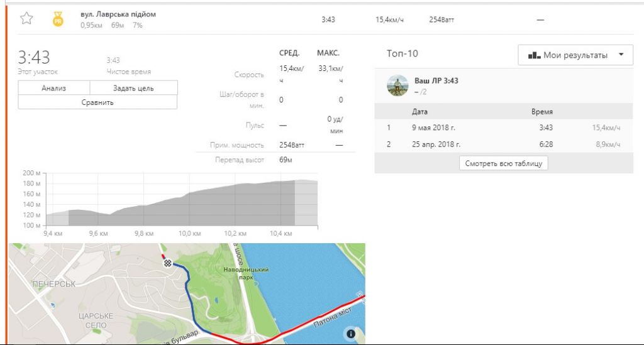The width and height of the screenshot is (644, 345).
Task: Click the gold PR medal icon
Action: 57,19
